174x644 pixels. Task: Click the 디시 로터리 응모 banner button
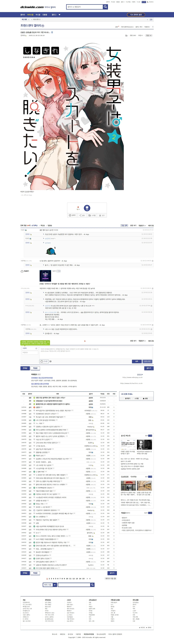pos(136,15)
